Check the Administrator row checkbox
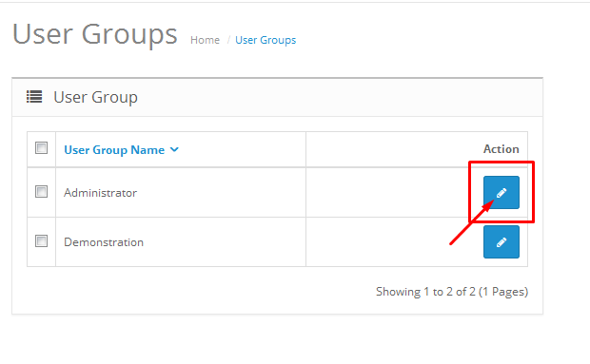590x364 pixels. [x=41, y=192]
